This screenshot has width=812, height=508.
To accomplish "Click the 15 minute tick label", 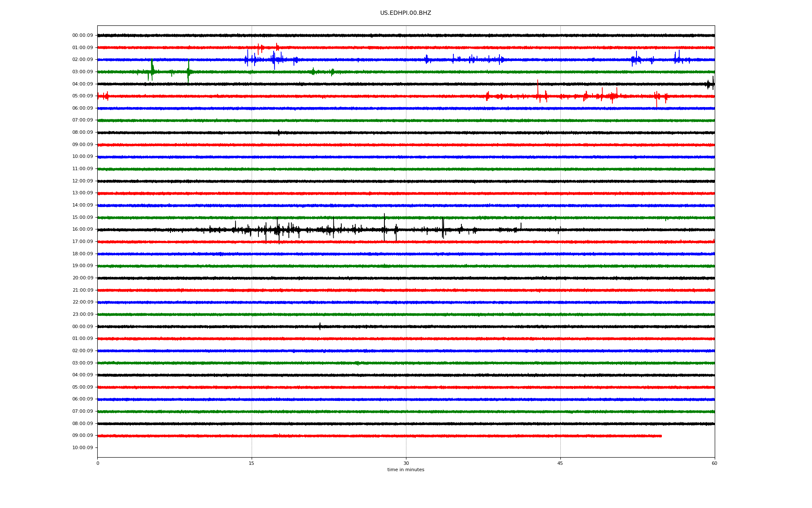I will tap(252, 463).
